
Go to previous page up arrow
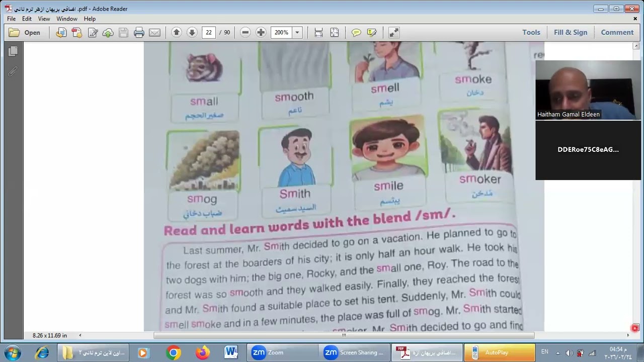176,32
